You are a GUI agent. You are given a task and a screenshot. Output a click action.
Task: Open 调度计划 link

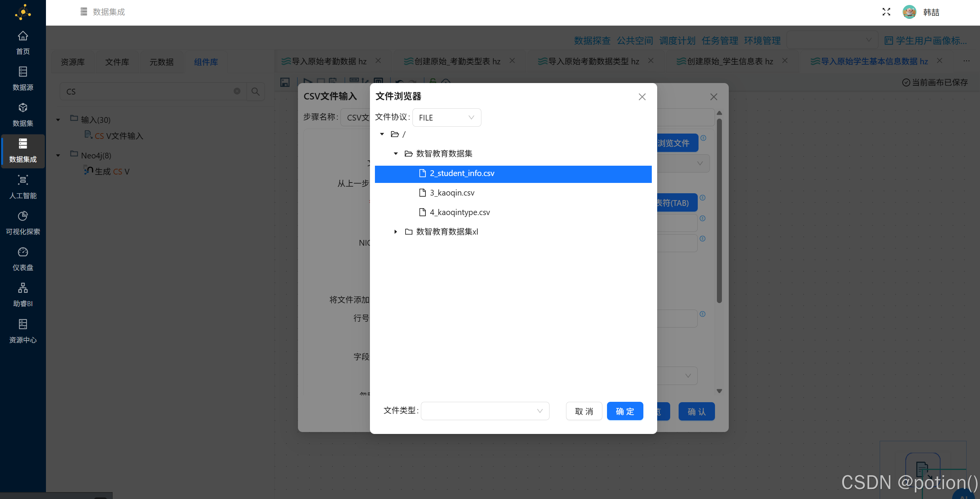point(677,41)
